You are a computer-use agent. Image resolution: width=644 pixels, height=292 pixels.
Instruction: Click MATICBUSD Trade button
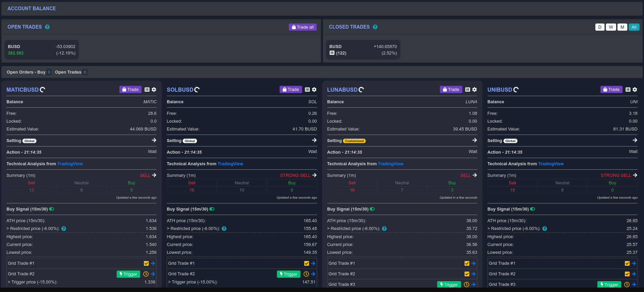130,90
